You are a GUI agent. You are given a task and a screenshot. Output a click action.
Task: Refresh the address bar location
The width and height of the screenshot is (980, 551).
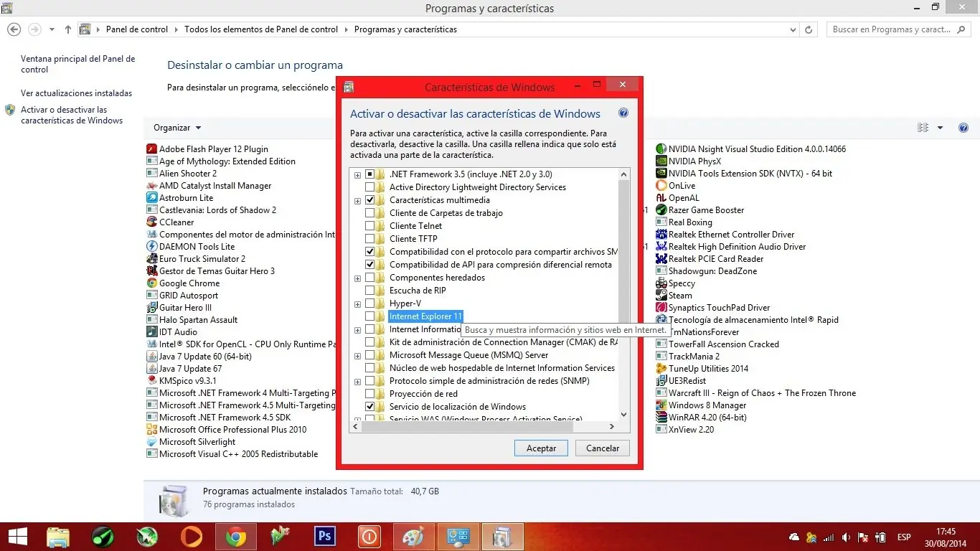point(809,29)
